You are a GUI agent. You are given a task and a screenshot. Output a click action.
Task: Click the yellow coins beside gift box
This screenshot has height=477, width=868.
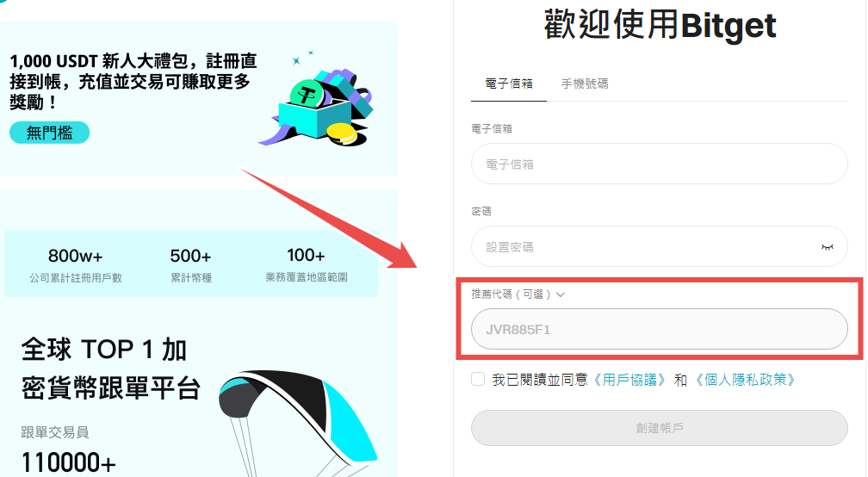(x=341, y=134)
